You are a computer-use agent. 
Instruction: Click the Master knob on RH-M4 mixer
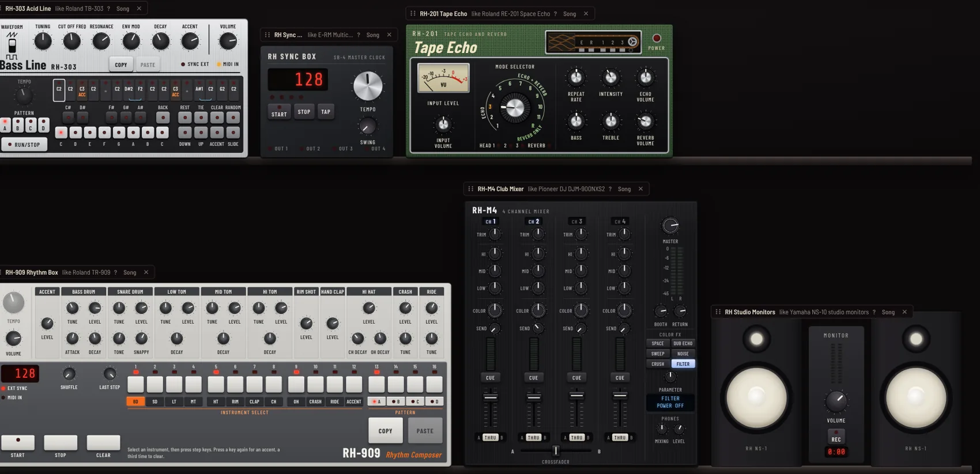point(670,226)
